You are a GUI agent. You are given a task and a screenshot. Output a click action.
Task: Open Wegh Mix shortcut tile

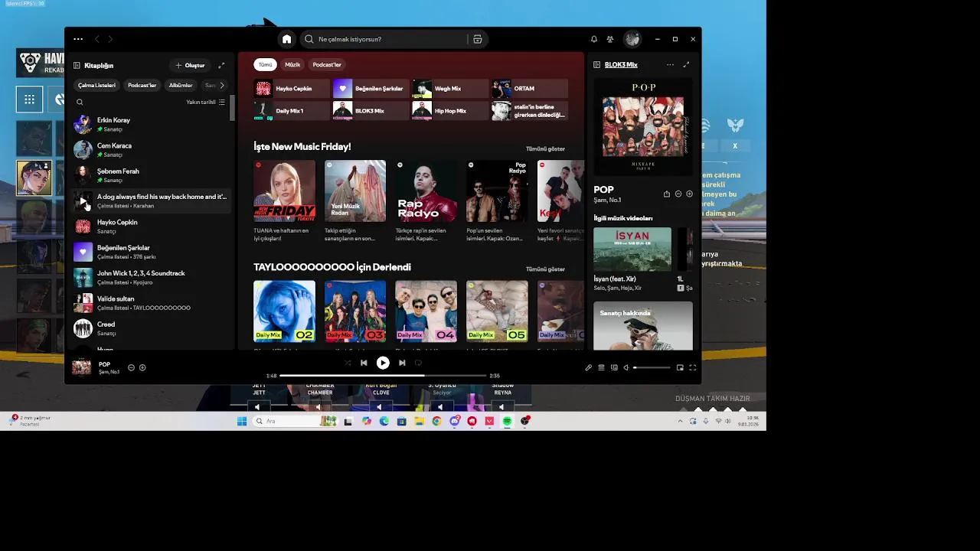point(450,88)
